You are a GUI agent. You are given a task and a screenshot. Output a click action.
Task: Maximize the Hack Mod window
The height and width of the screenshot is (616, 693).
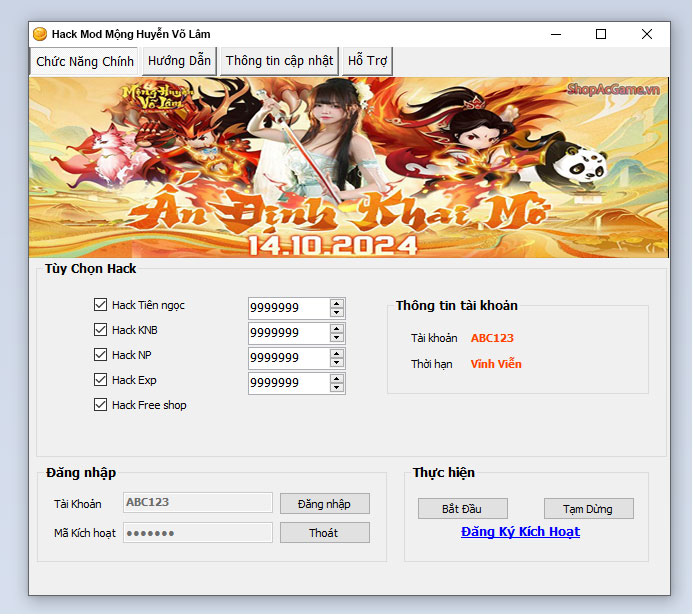(601, 34)
